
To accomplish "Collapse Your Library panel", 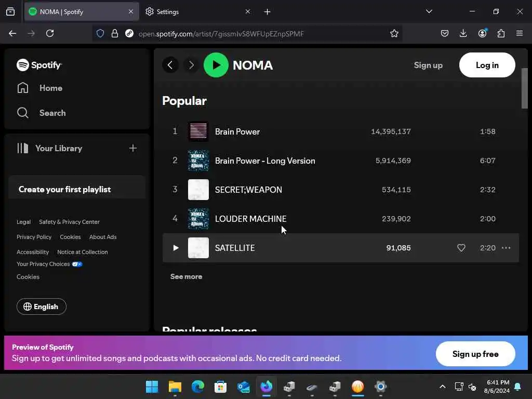I will click(x=49, y=148).
